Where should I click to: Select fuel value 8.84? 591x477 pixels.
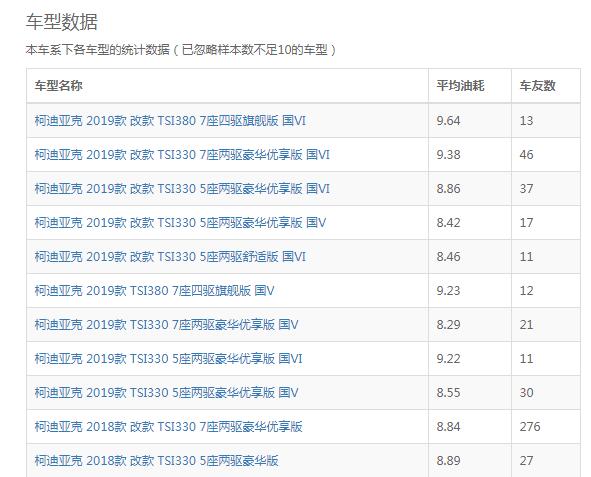(448, 427)
